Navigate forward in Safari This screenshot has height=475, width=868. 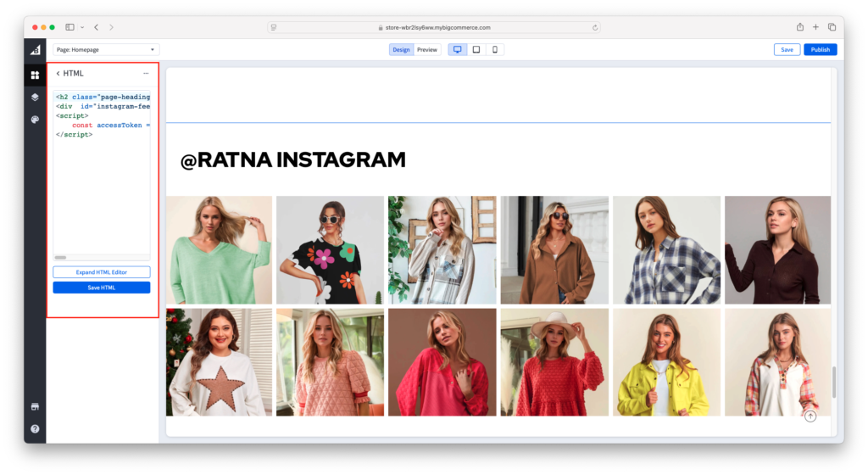coord(111,27)
